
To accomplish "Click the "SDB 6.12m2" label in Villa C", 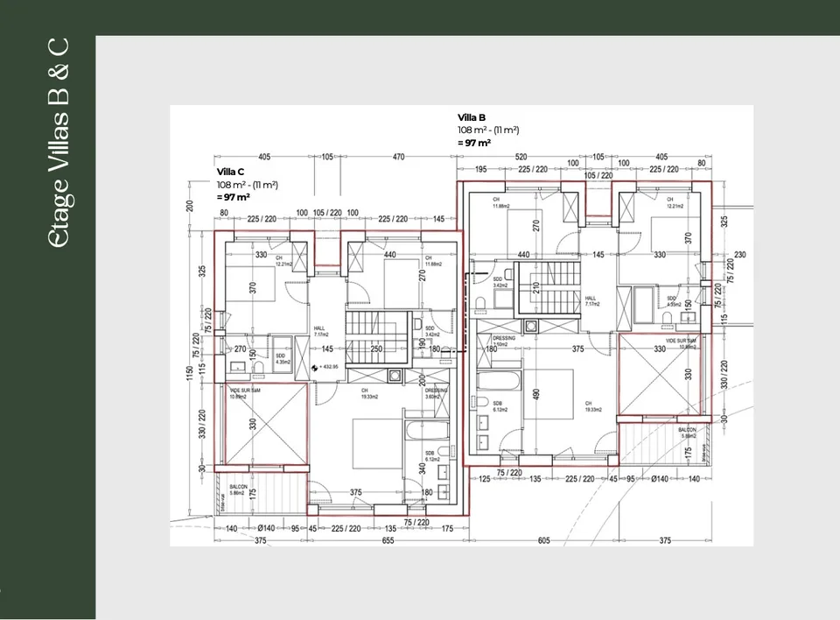I will pos(432,456).
